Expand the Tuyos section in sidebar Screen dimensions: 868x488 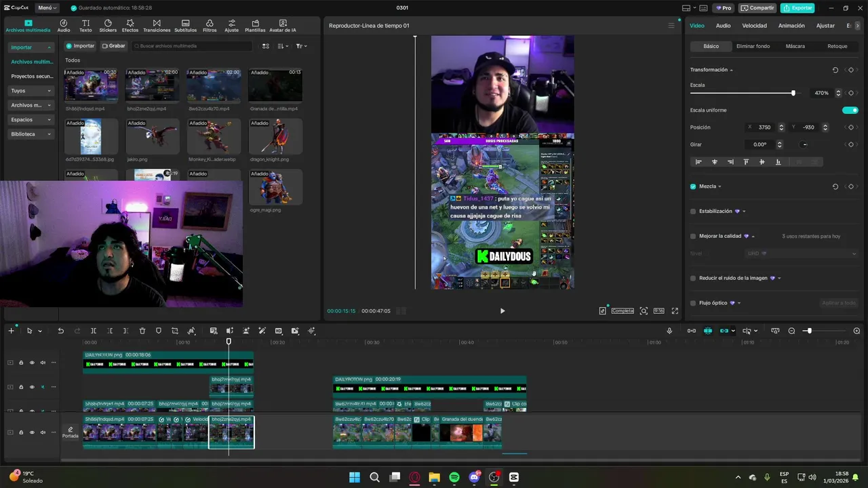pos(31,91)
